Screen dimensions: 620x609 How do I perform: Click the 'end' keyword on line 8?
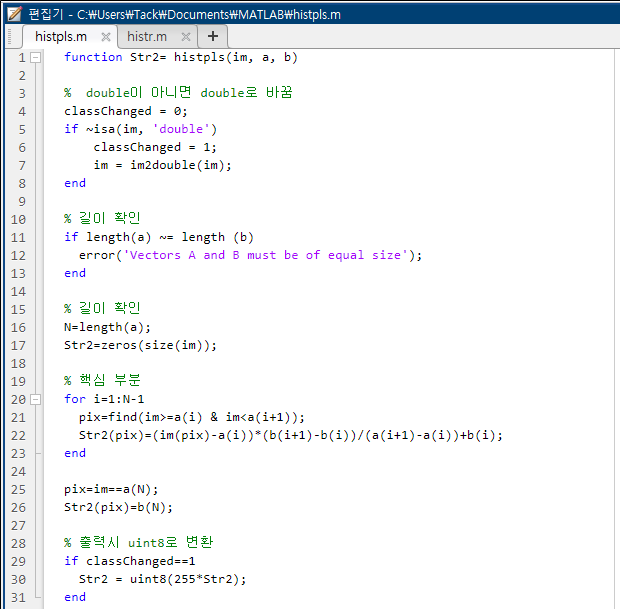coord(75,183)
